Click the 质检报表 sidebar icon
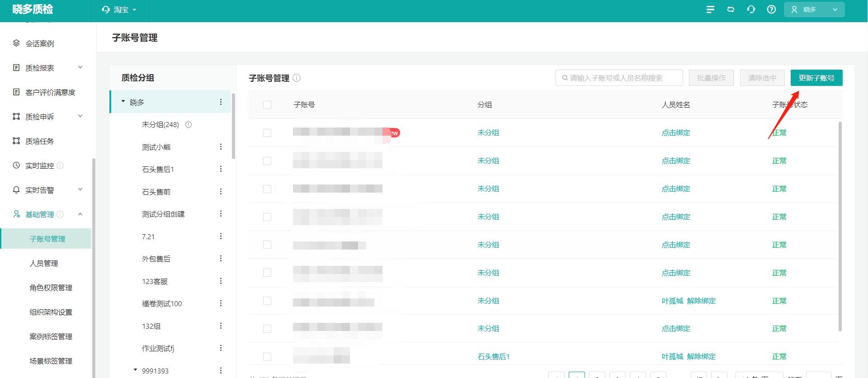The height and width of the screenshot is (378, 868). coord(16,67)
